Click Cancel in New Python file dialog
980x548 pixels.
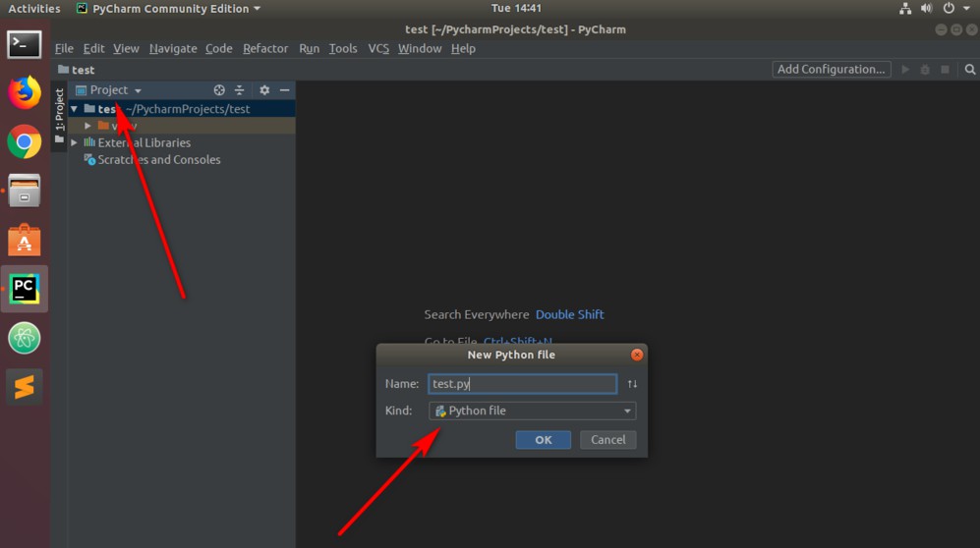point(608,439)
